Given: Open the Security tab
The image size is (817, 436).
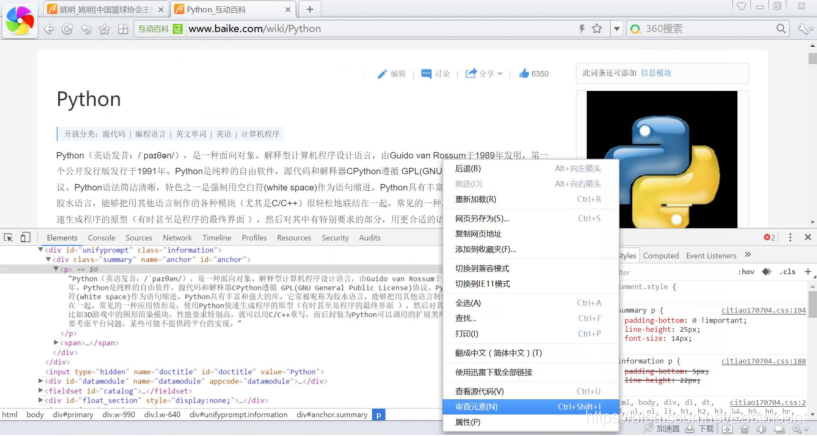Looking at the screenshot, I should (335, 238).
